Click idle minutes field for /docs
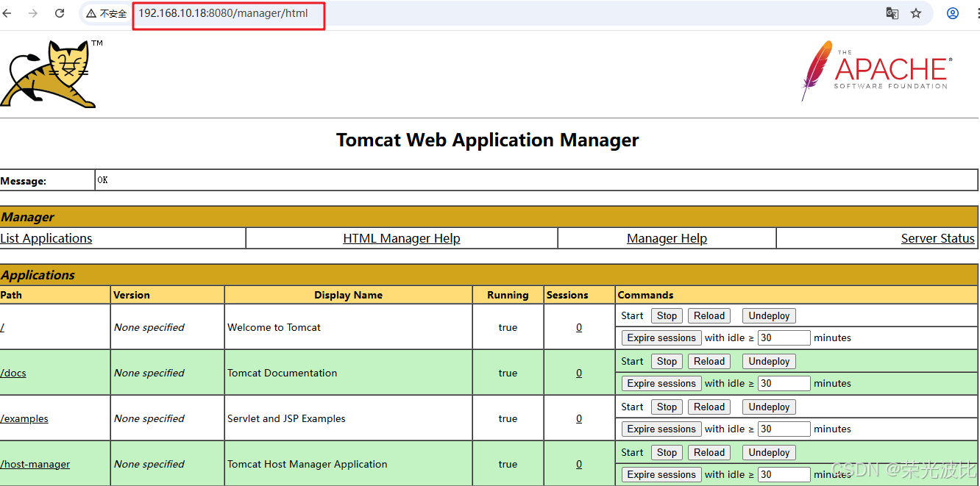The image size is (980, 486). [x=784, y=383]
